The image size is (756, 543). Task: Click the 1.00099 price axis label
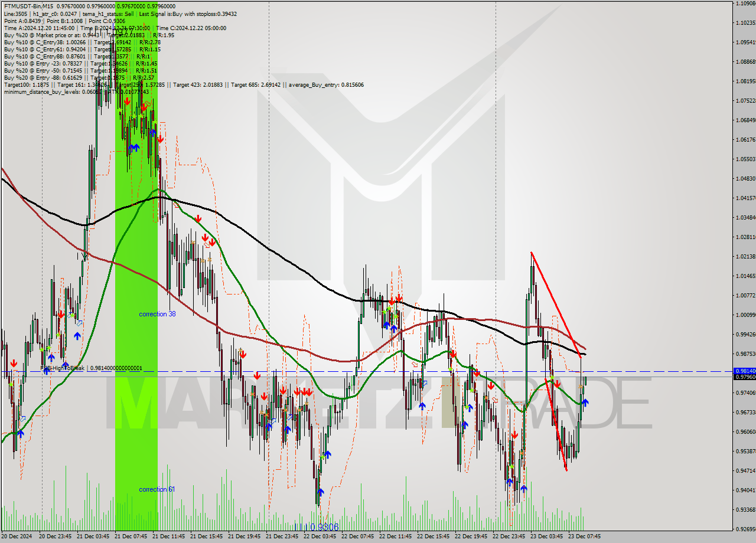coord(745,315)
